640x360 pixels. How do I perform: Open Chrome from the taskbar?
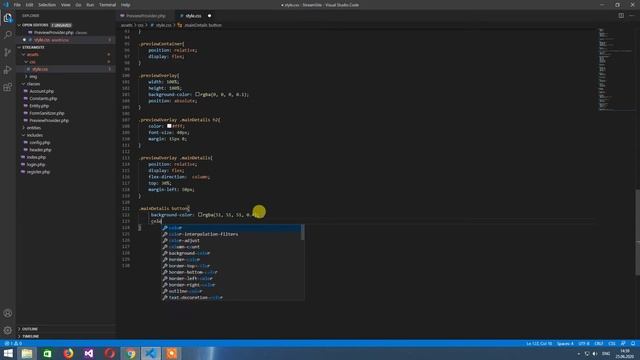point(131,353)
